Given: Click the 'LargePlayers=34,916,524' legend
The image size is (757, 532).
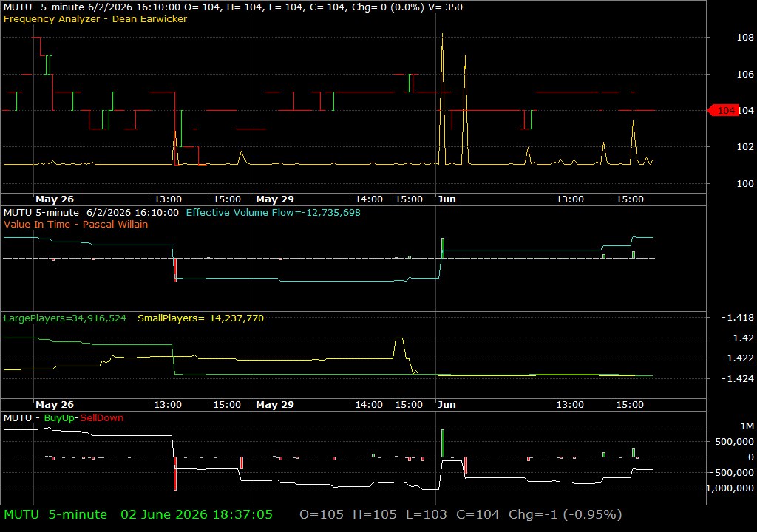Looking at the screenshot, I should [x=65, y=318].
